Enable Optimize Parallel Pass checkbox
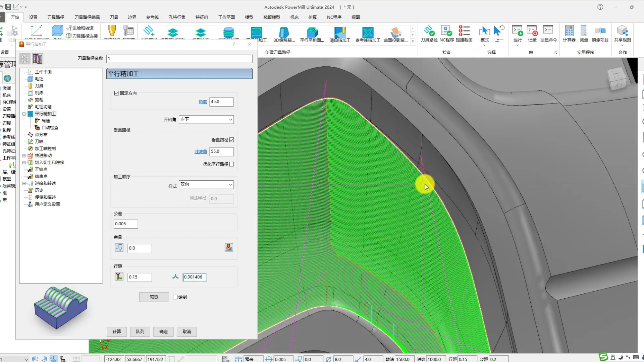 click(x=232, y=164)
